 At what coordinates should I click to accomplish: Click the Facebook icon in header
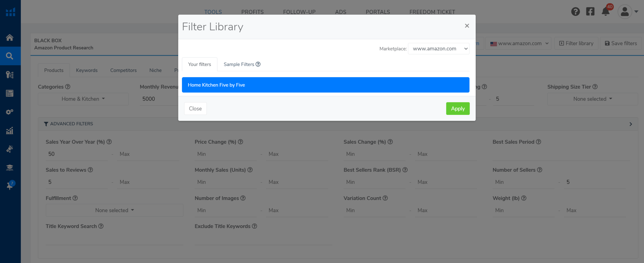[x=590, y=12]
